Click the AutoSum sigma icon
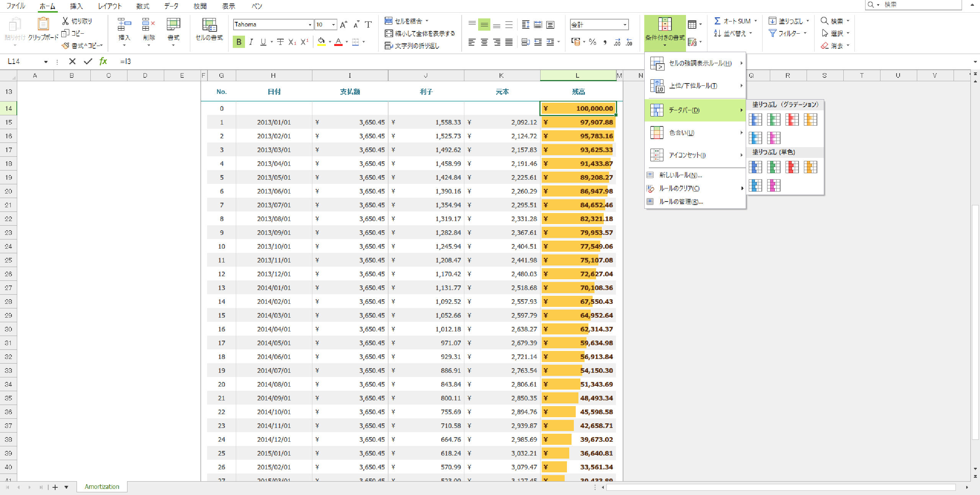Image resolution: width=980 pixels, height=495 pixels. pos(717,21)
